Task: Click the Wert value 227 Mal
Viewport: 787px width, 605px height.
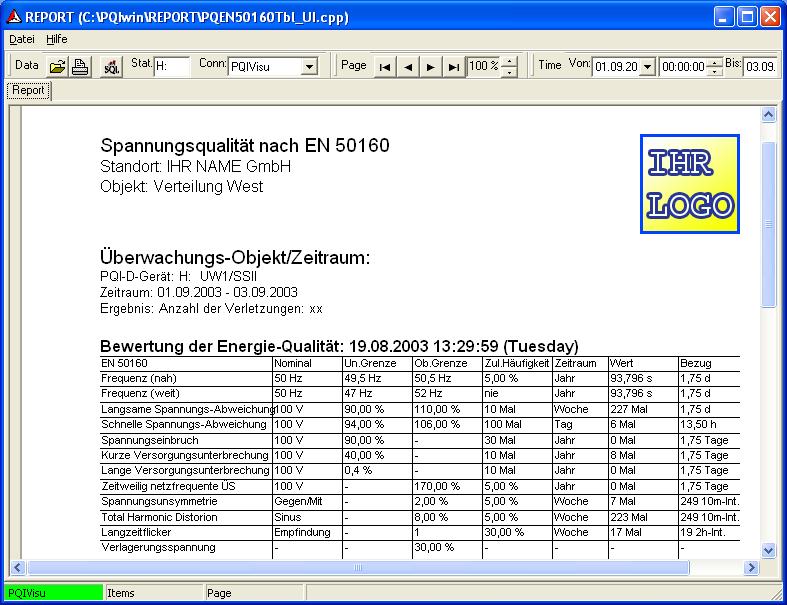Action: [x=628, y=410]
